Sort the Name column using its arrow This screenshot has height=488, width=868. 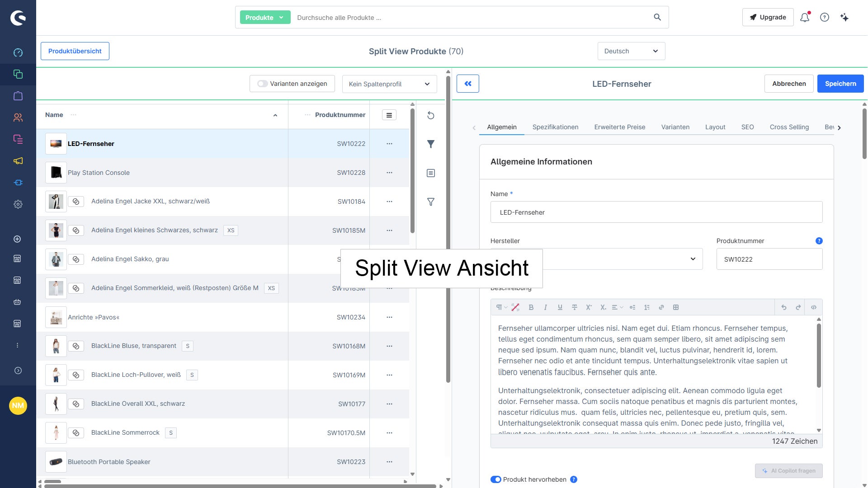coord(275,115)
